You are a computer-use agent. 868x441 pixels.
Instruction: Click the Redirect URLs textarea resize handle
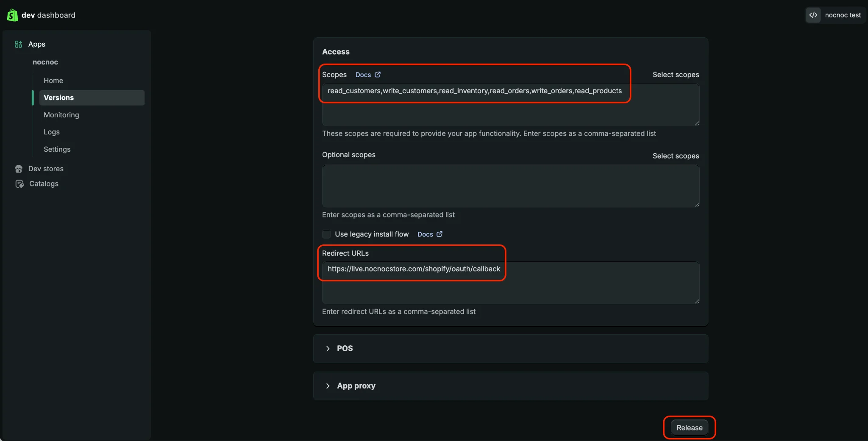pyautogui.click(x=697, y=301)
